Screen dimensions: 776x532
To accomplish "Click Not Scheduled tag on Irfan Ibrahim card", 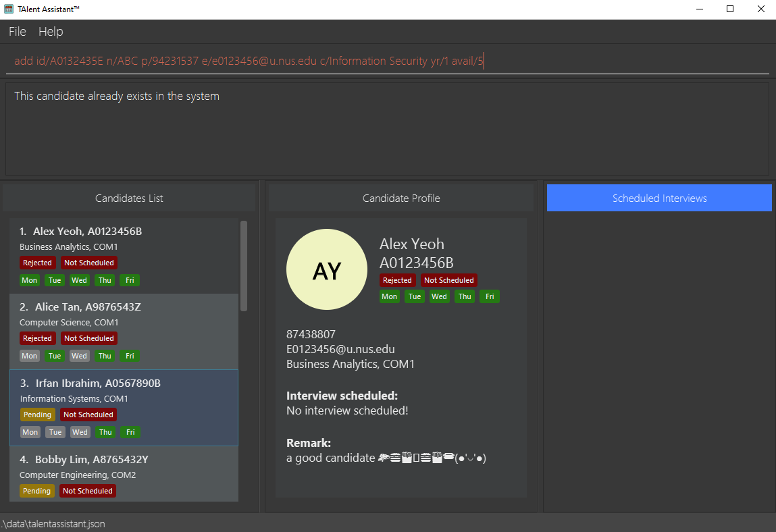I will pyautogui.click(x=88, y=415).
